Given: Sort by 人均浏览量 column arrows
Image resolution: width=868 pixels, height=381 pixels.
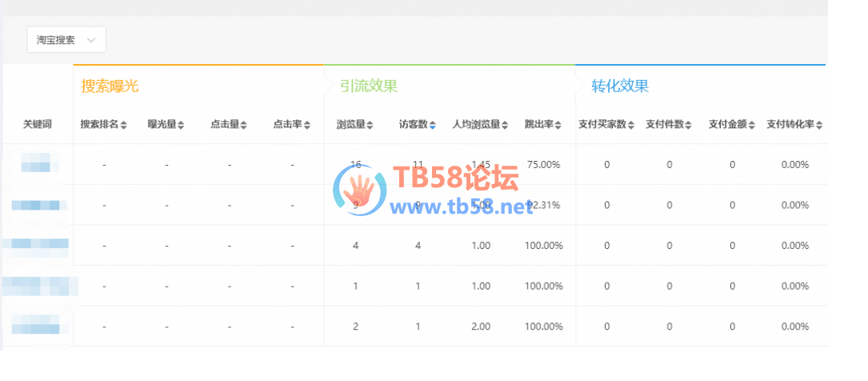Looking at the screenshot, I should coord(506,125).
